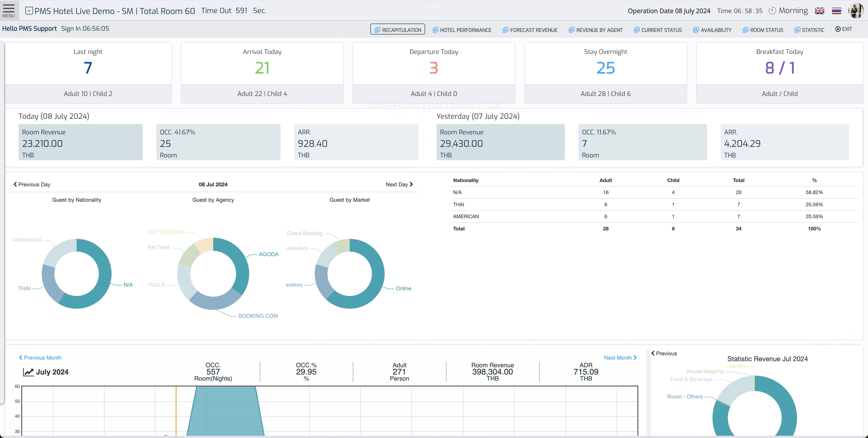868x438 pixels.
Task: Click the 58.82% value in nationality table
Action: coord(814,192)
